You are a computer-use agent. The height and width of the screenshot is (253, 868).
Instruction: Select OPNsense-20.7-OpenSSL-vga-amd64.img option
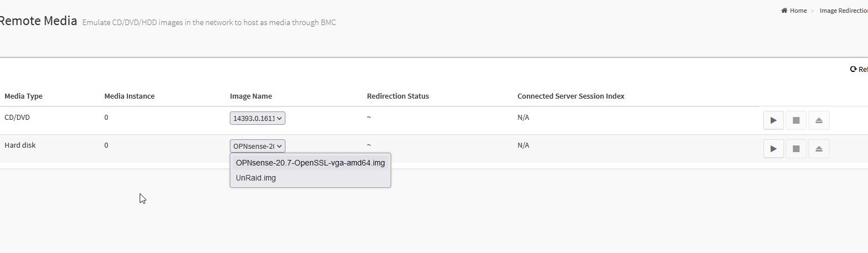pos(310,163)
